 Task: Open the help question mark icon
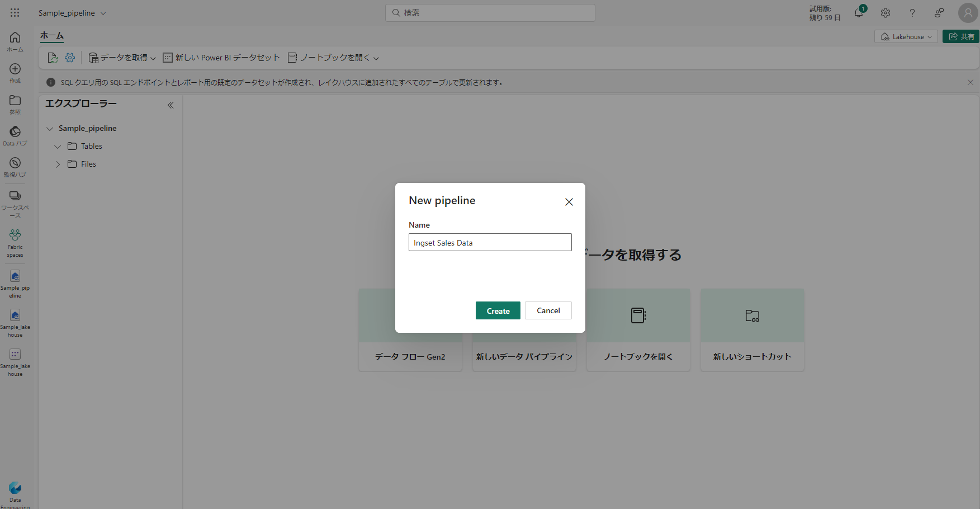click(912, 13)
